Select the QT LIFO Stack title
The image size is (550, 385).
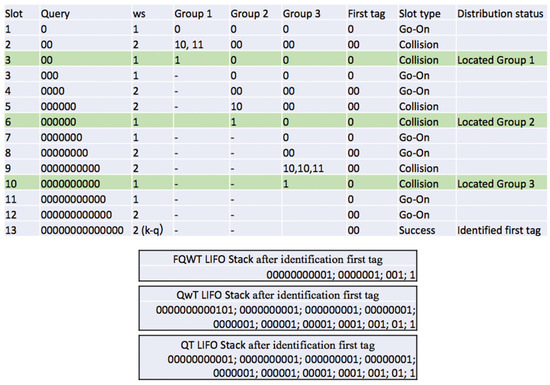277,345
